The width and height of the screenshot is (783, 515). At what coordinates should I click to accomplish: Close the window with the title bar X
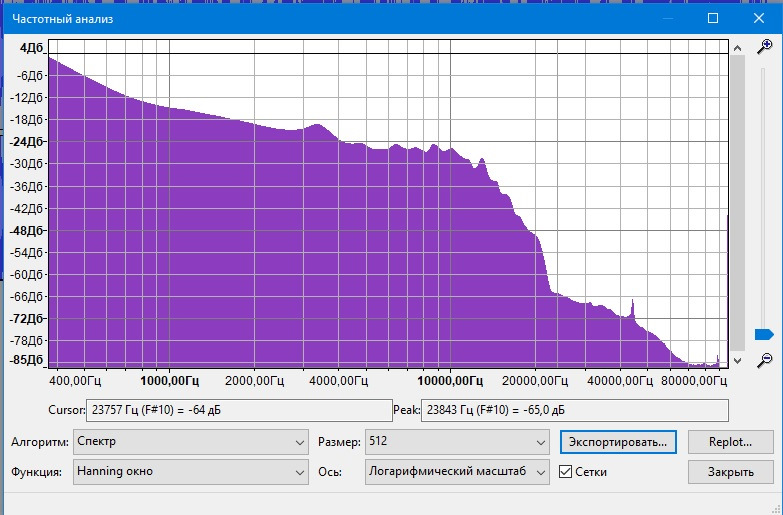pyautogui.click(x=759, y=18)
